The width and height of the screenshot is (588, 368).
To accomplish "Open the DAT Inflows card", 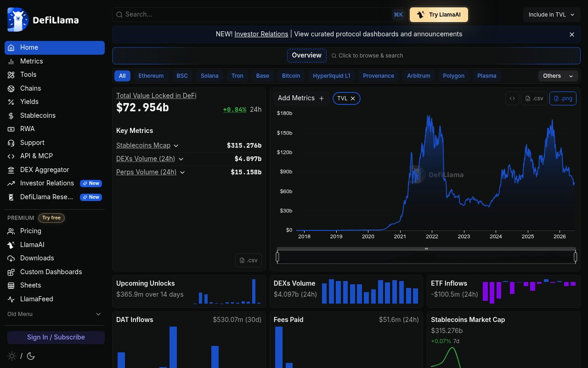I will pyautogui.click(x=189, y=340).
